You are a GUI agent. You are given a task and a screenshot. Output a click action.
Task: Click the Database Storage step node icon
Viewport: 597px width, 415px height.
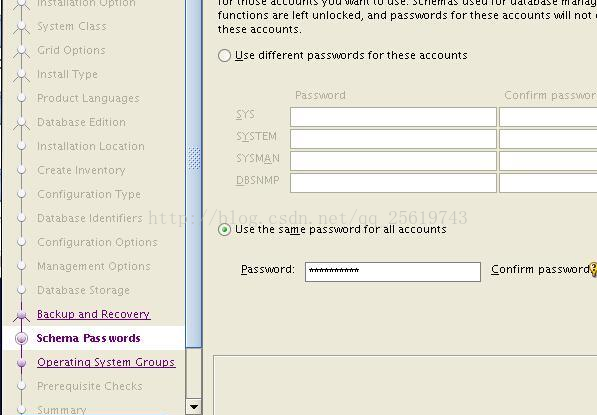[22, 290]
